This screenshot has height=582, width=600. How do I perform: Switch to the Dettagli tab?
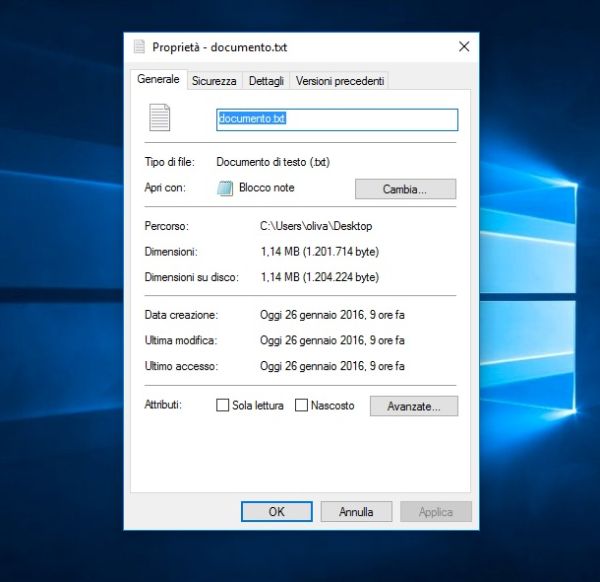(x=266, y=81)
